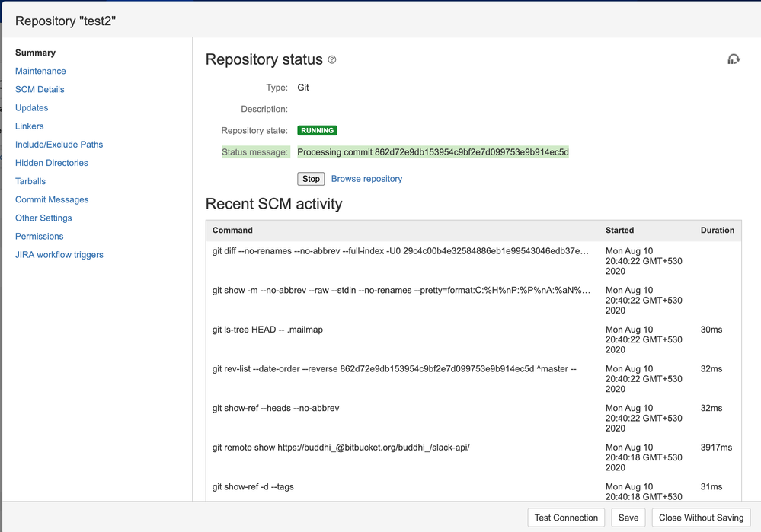Click the 31ms duration value
Image resolution: width=761 pixels, height=532 pixels.
pos(711,487)
